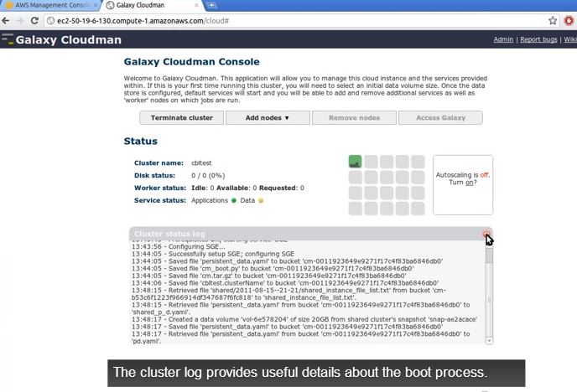
Task: Turn autoscaling on via the 'on' link
Action: (x=469, y=183)
